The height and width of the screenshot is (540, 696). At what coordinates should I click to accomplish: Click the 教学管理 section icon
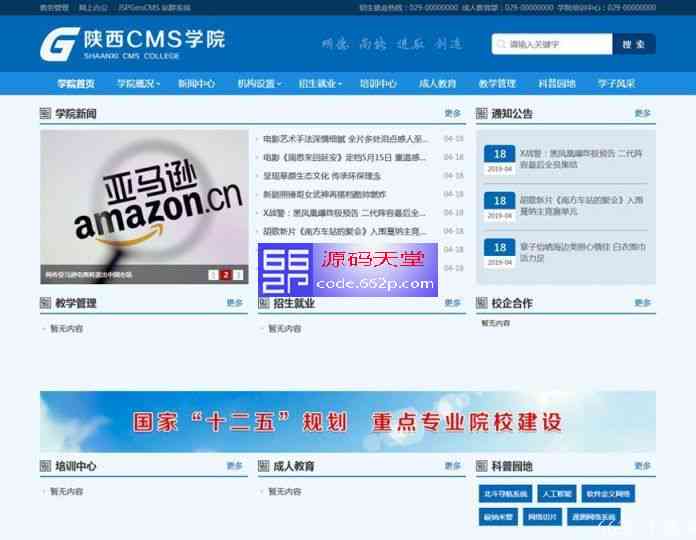coord(45,303)
